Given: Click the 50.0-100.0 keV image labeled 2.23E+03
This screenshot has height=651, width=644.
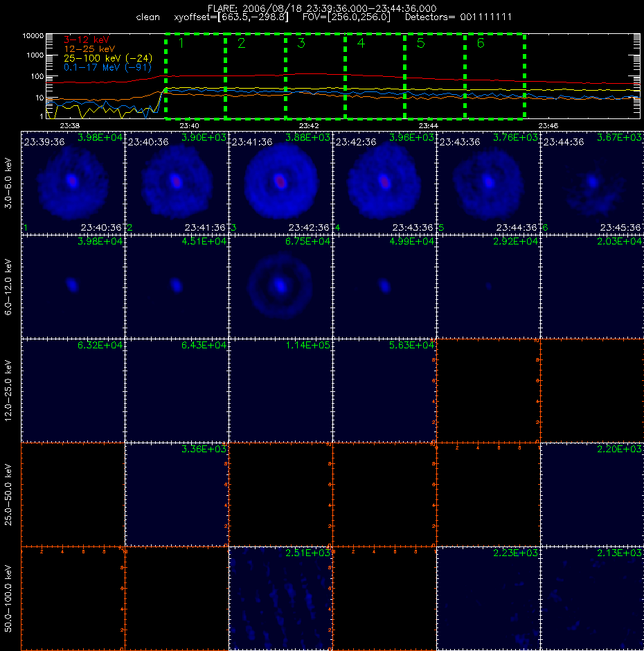Looking at the screenshot, I should point(488,598).
